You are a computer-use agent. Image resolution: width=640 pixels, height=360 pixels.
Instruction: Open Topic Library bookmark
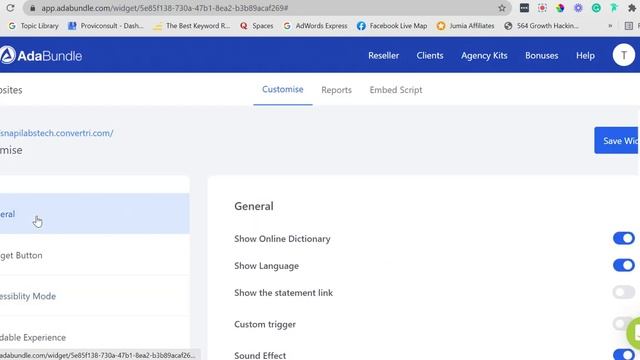click(x=33, y=26)
